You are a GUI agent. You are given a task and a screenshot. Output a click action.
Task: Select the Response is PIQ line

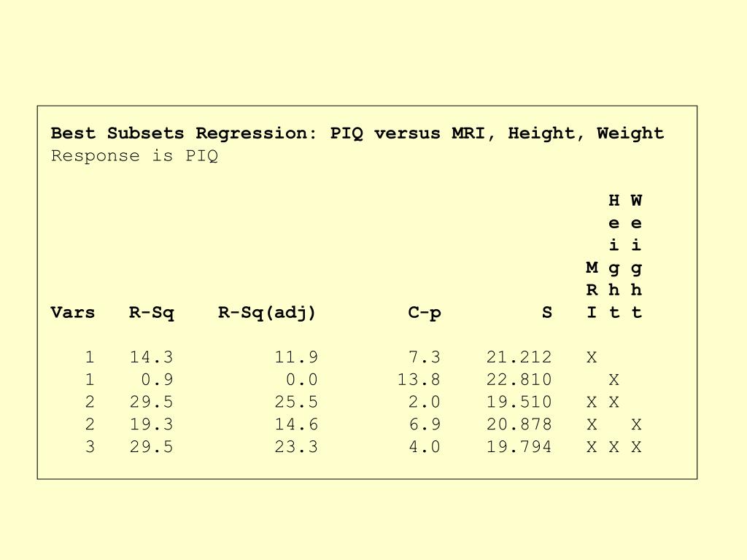[x=135, y=156]
